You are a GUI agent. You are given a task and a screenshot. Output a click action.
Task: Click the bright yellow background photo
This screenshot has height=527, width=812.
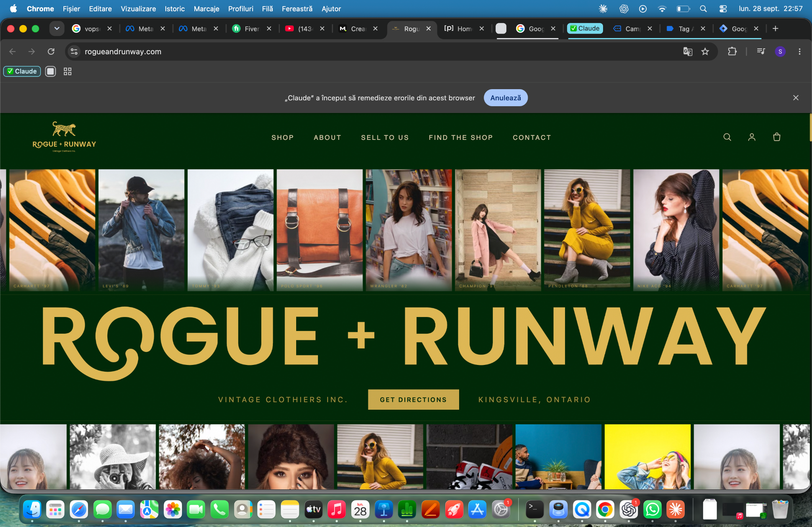click(x=647, y=457)
